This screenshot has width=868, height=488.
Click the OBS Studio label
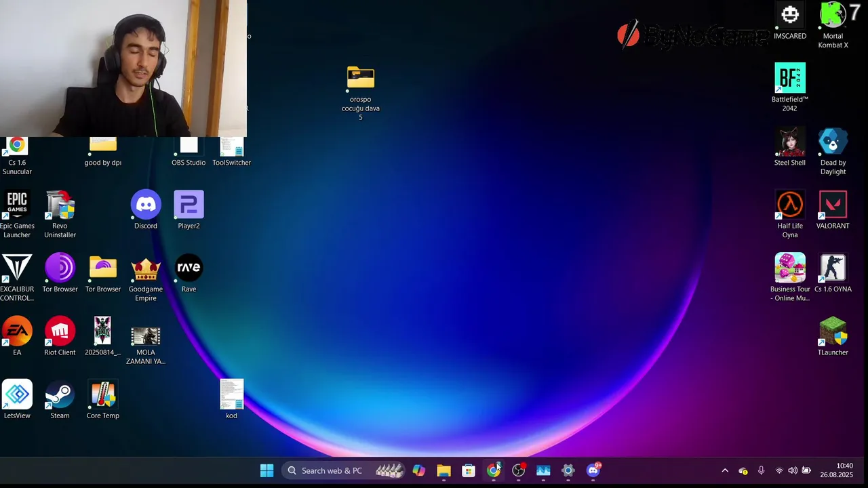(x=189, y=163)
